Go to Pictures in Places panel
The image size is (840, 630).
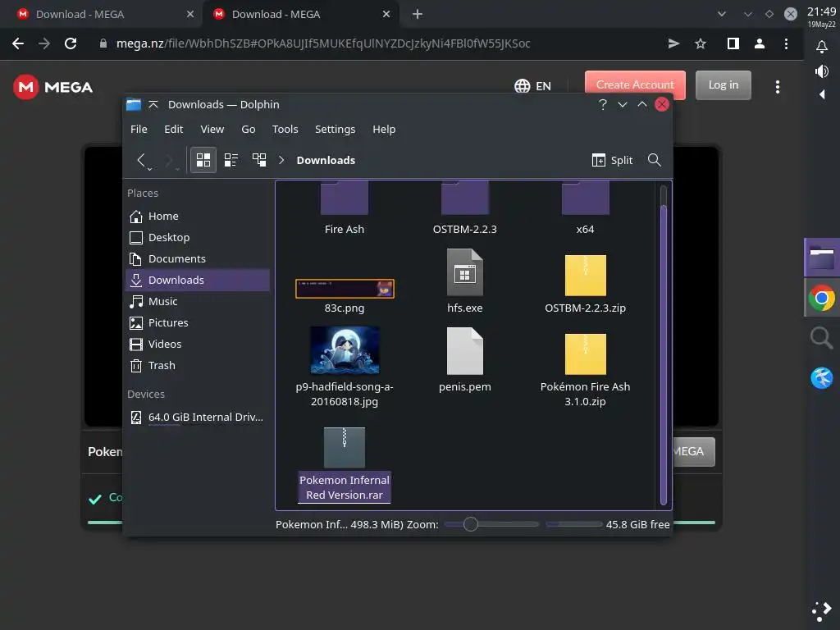pos(198,322)
